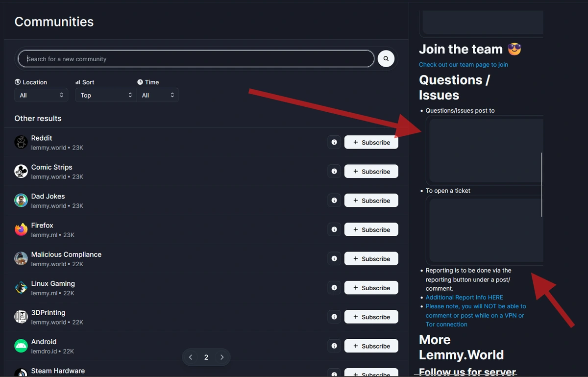
Task: Click the Linux Gaming avatar
Action: [x=21, y=288]
